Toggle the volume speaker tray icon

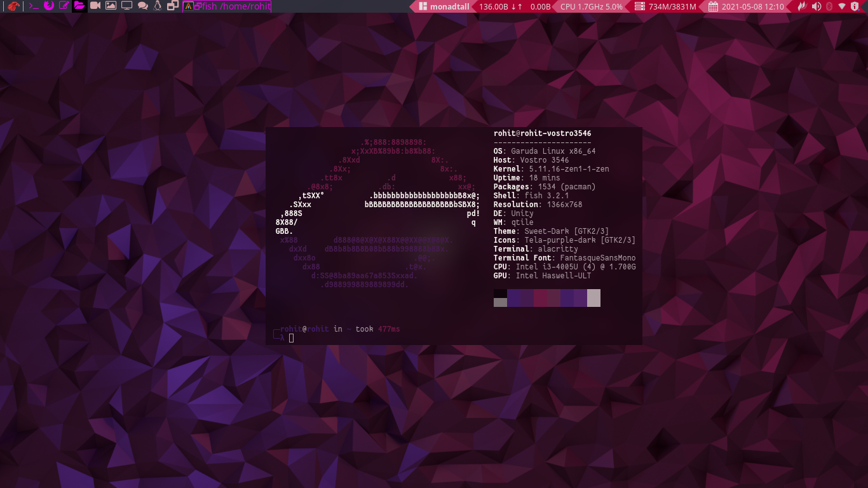[816, 6]
